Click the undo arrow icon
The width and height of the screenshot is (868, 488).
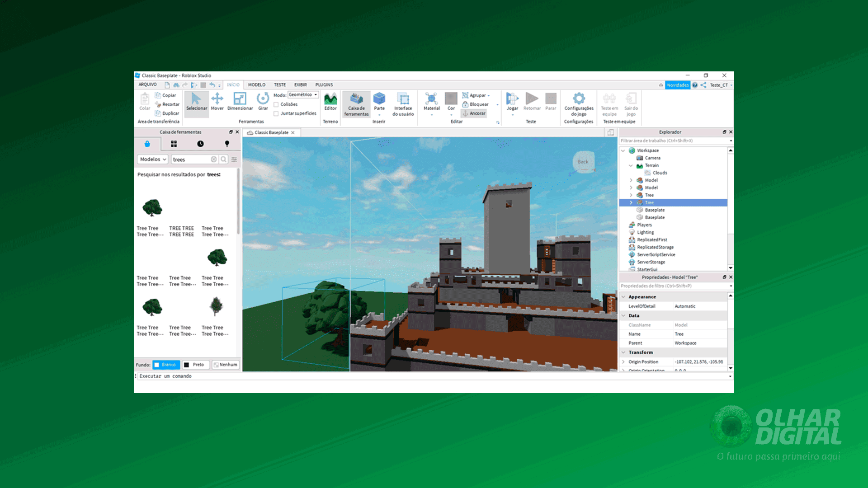click(212, 85)
